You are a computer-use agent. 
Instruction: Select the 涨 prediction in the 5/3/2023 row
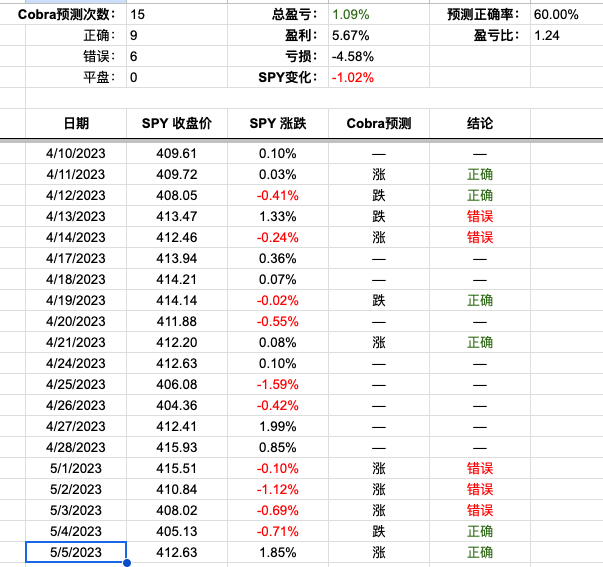pos(379,510)
